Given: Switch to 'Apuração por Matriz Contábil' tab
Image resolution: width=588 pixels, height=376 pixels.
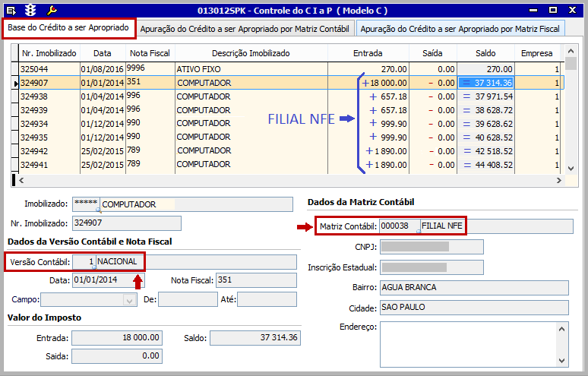Looking at the screenshot, I should pyautogui.click(x=245, y=29).
